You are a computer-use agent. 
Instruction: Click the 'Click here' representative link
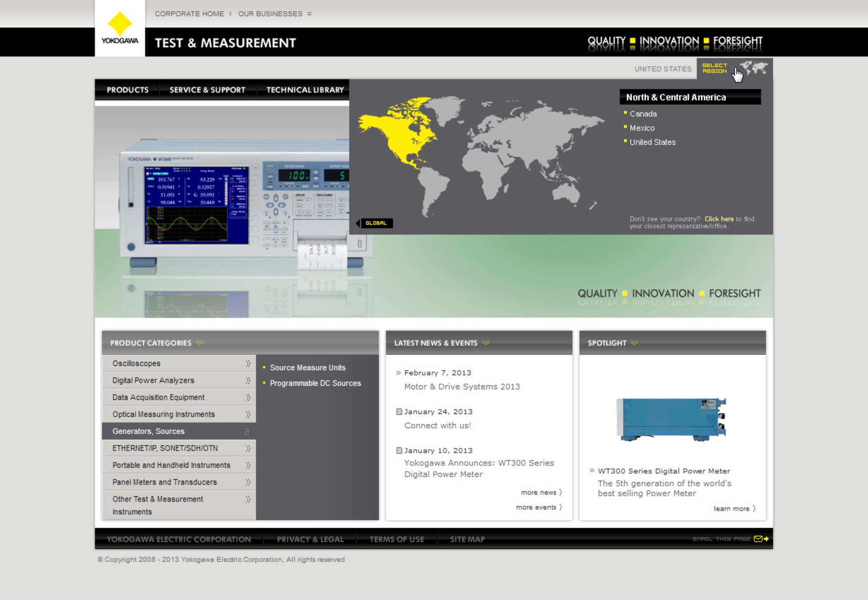pyautogui.click(x=719, y=219)
